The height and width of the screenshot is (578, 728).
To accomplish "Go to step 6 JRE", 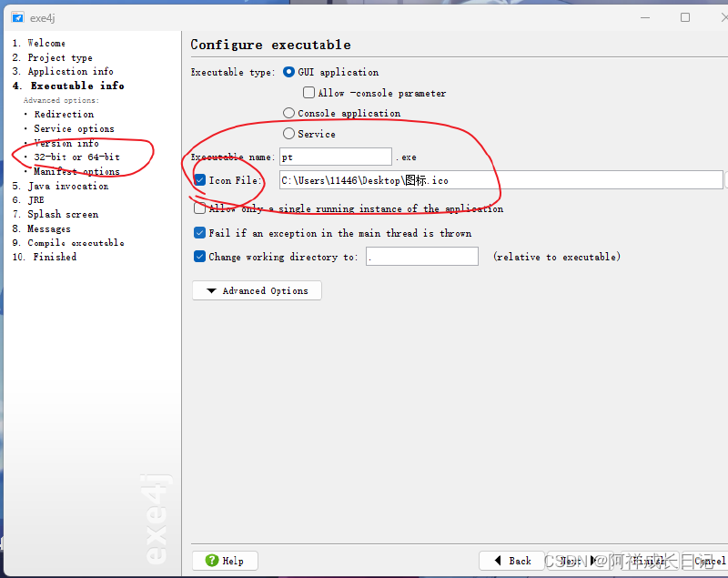I will pyautogui.click(x=28, y=200).
